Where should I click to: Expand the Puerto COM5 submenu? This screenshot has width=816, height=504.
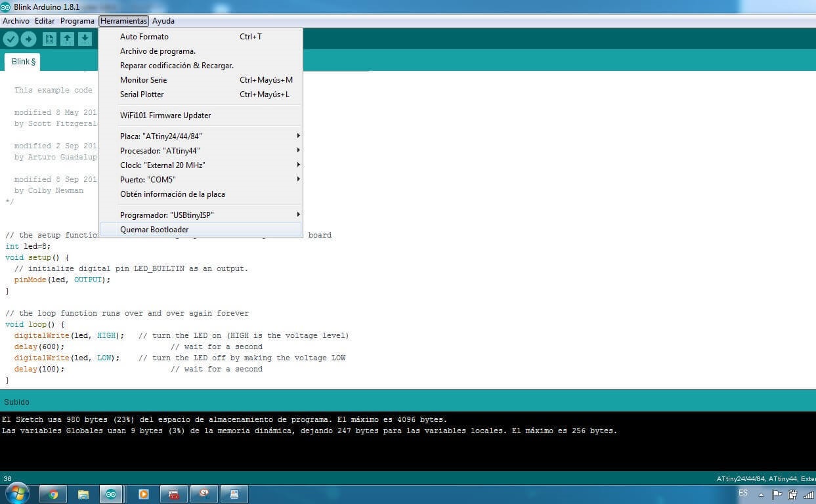pyautogui.click(x=200, y=180)
